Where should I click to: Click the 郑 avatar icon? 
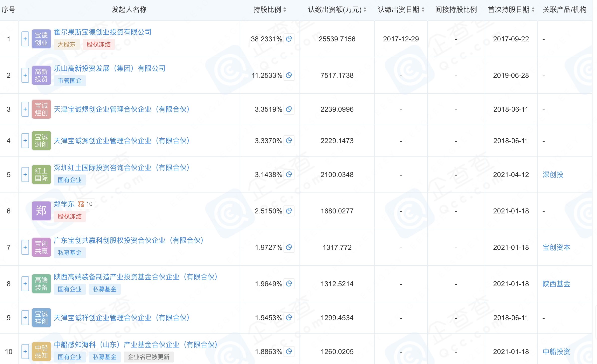click(x=41, y=211)
